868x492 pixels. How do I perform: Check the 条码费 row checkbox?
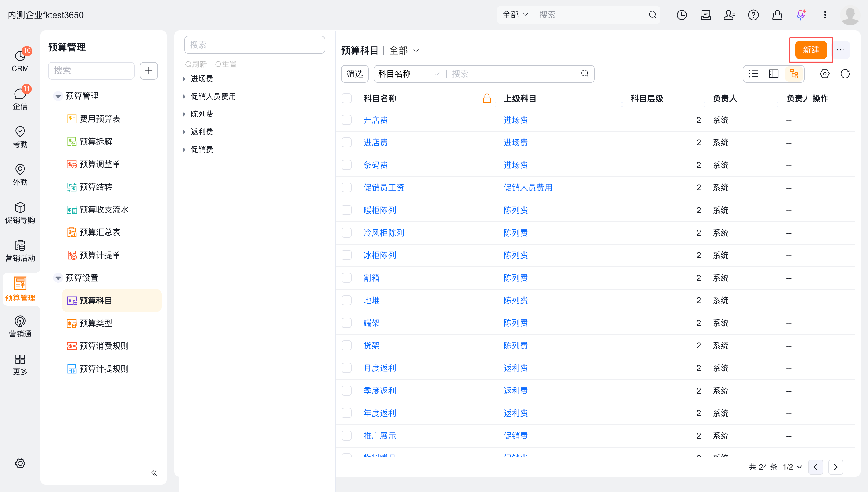346,165
